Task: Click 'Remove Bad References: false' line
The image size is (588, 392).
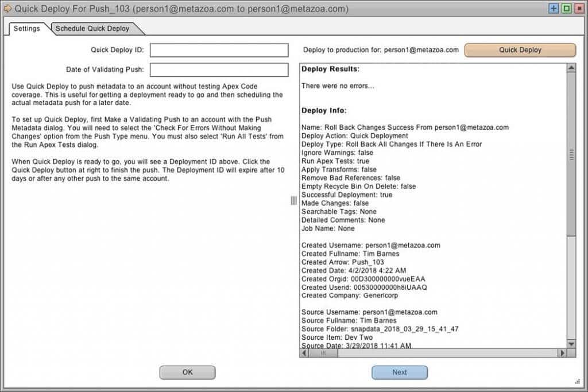Action: point(351,178)
